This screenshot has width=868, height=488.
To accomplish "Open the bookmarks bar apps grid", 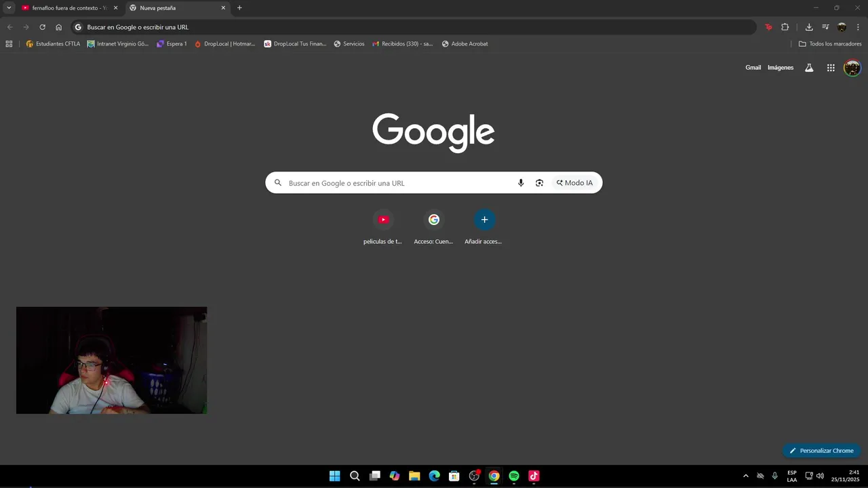I will click(9, 44).
